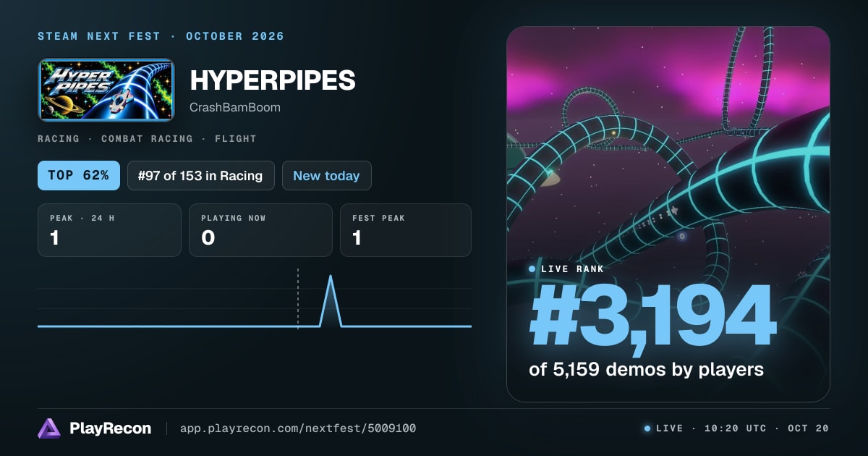This screenshot has height=456, width=868.
Task: Select the #97 of 153 in Racing badge
Action: pyautogui.click(x=201, y=176)
